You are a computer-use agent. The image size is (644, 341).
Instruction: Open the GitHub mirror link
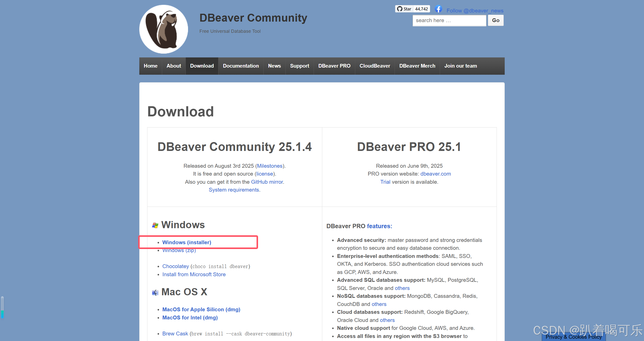(267, 182)
